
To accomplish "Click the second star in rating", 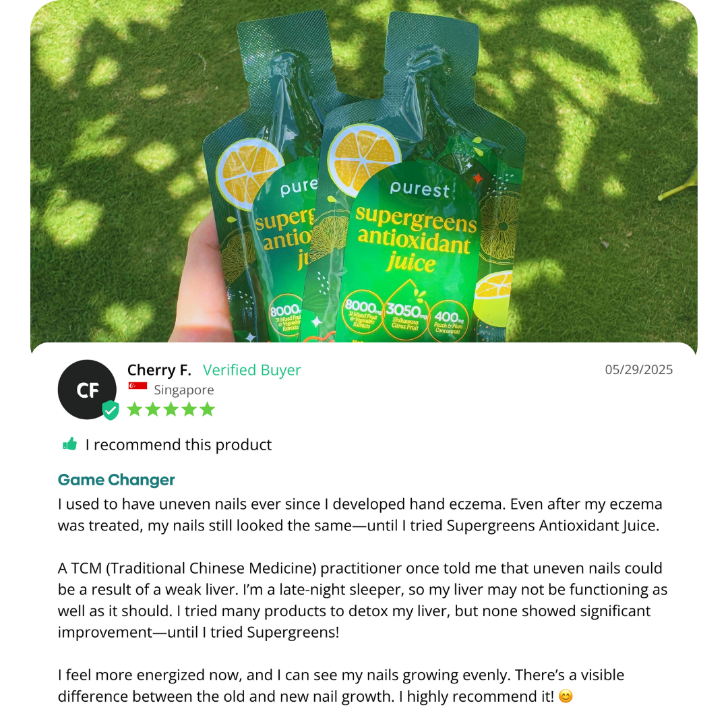I will tap(153, 409).
